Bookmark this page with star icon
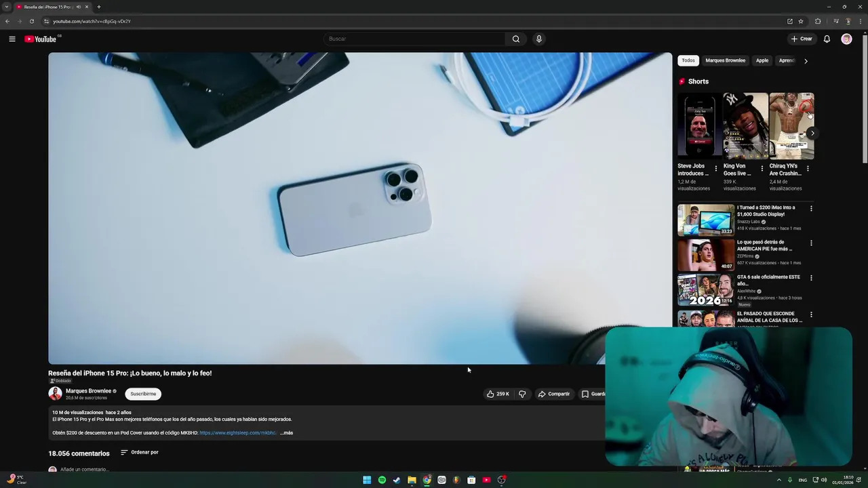The width and height of the screenshot is (868, 488). pos(801,21)
